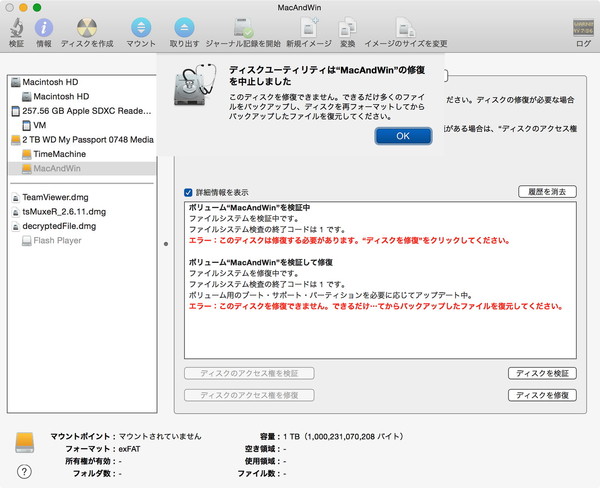The width and height of the screenshot is (600, 488).
Task: Click the top-level Macintosh HD drive icon
Action: tap(16, 82)
